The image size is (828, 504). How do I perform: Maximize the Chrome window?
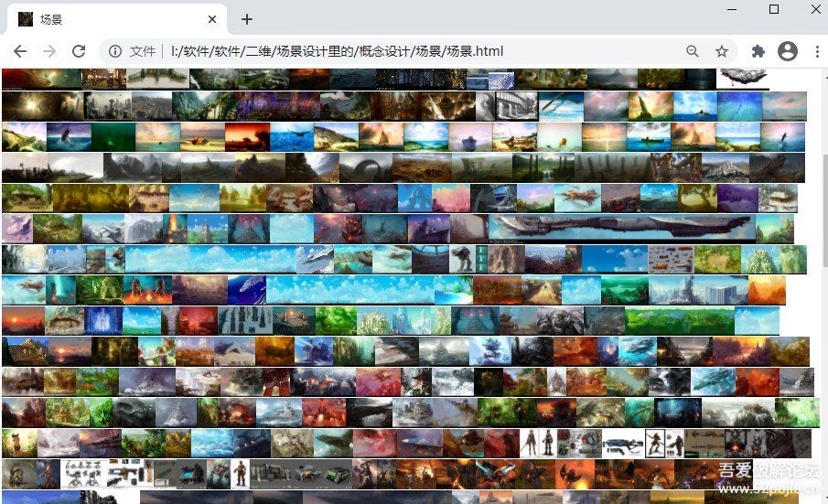click(x=774, y=9)
